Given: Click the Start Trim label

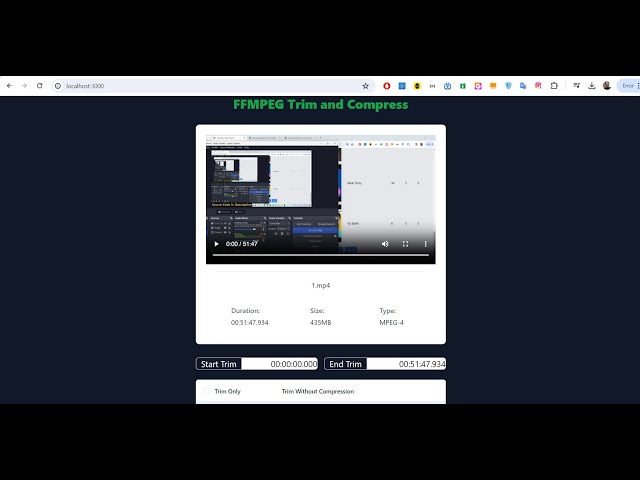Looking at the screenshot, I should click(x=219, y=364).
